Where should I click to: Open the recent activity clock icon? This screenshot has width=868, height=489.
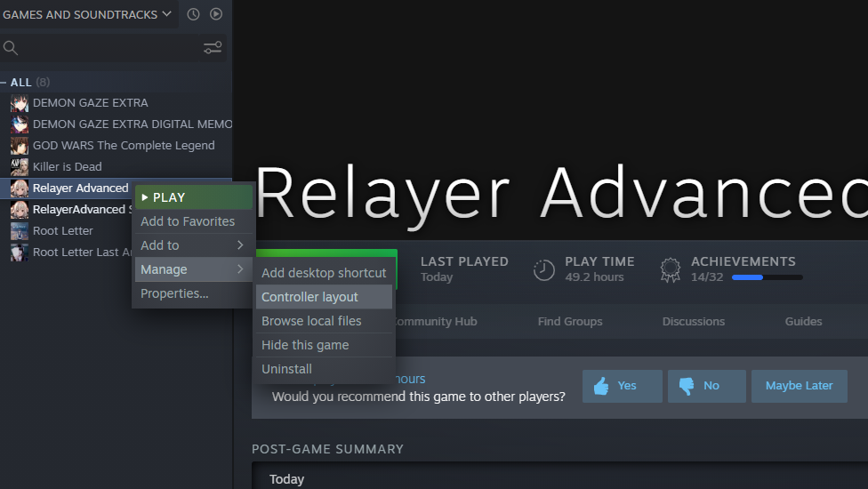193,14
